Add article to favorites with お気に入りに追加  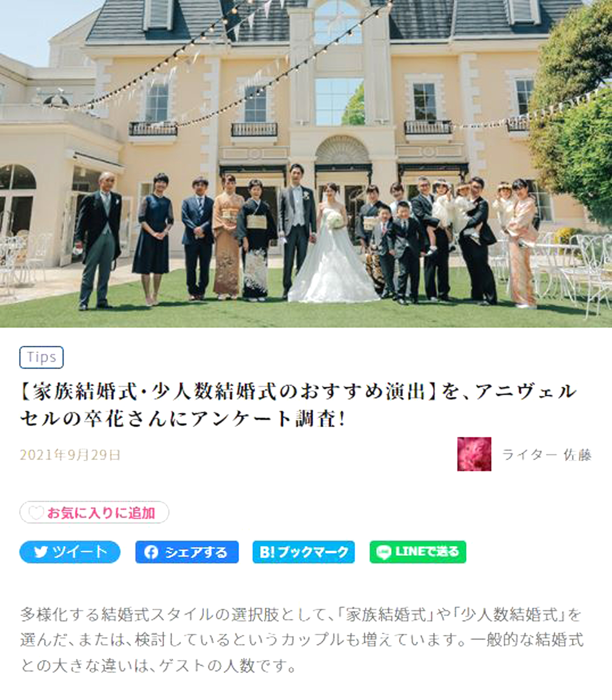94,512
